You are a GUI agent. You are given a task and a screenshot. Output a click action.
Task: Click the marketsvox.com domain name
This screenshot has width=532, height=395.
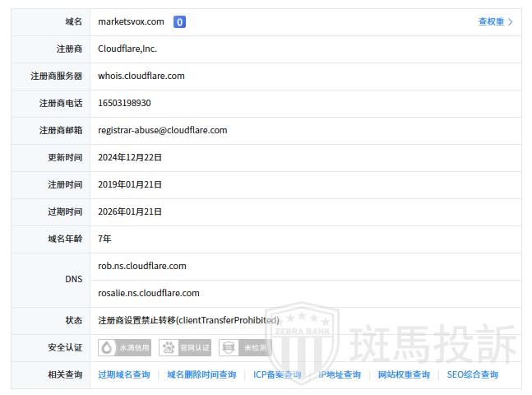tap(131, 22)
